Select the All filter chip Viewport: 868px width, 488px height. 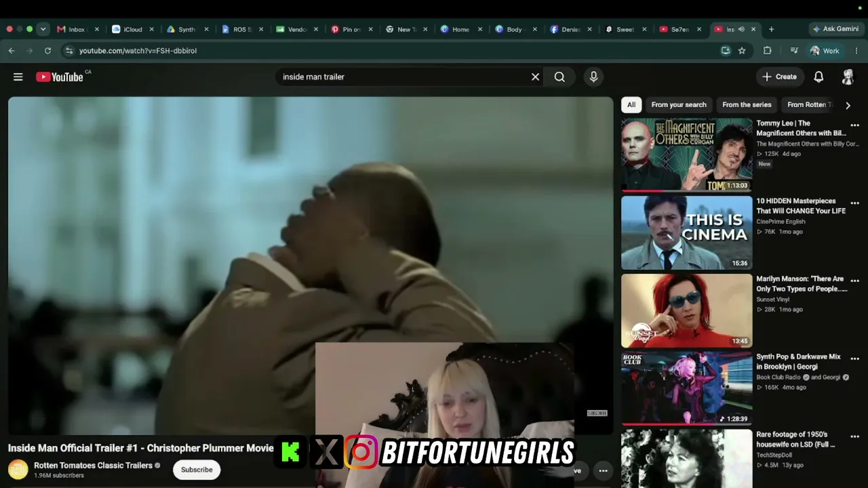631,105
